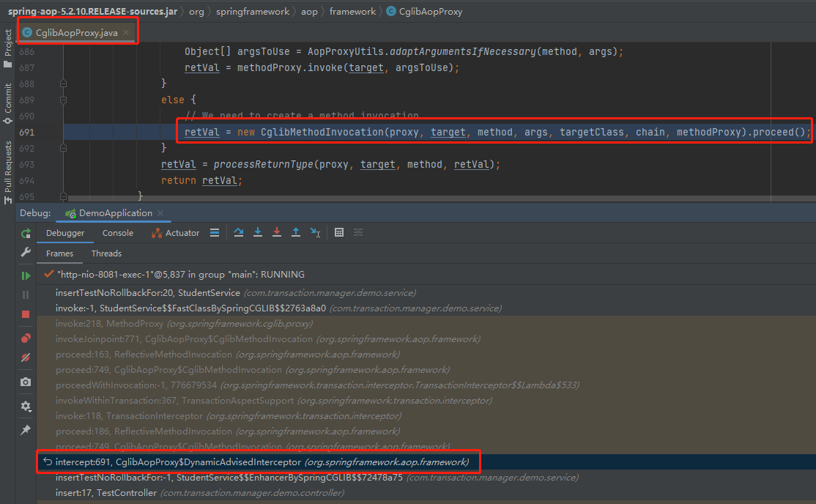
Task: Select frame 'invokeWithinTransaction:367, TransactionAspectSupport'
Action: pyautogui.click(x=426, y=401)
